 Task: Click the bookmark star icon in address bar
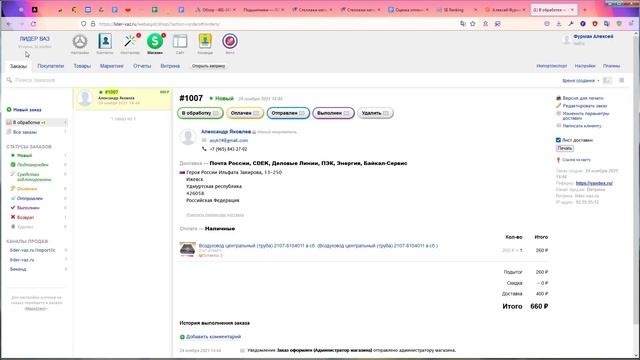click(473, 24)
